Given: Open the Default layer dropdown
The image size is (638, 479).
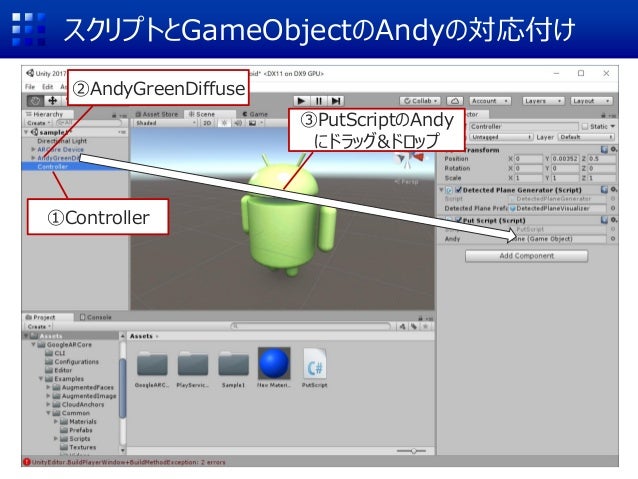Looking at the screenshot, I should 586,137.
